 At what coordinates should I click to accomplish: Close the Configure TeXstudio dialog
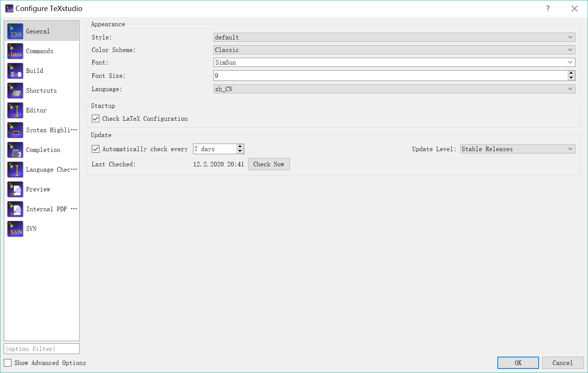click(574, 8)
